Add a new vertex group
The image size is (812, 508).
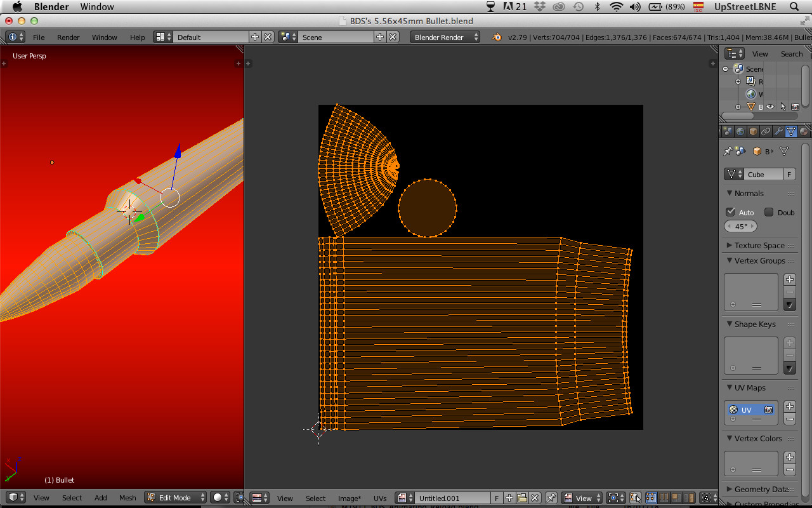tap(789, 279)
